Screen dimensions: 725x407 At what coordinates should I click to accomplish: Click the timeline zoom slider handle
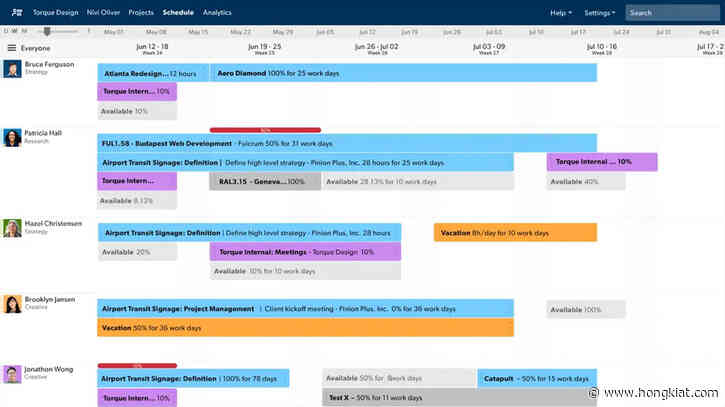(x=47, y=31)
